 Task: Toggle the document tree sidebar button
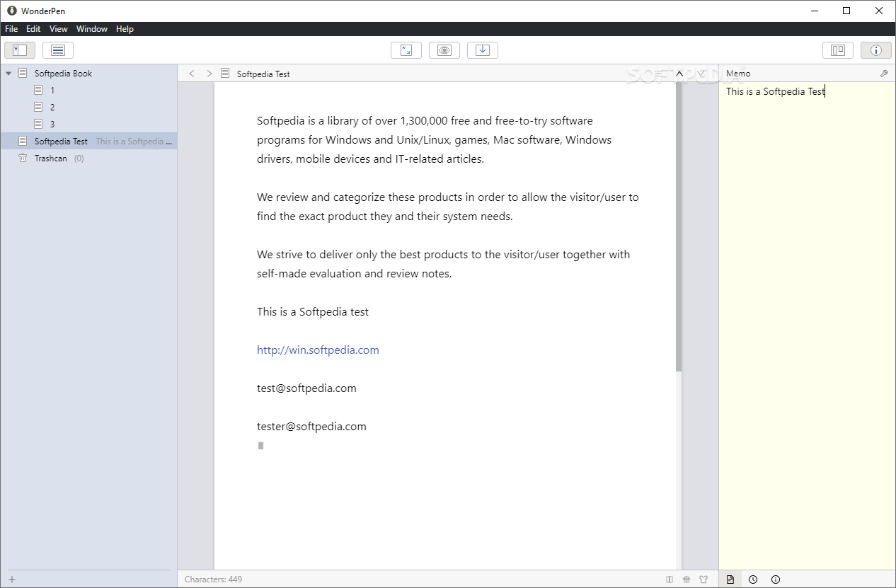click(x=20, y=50)
